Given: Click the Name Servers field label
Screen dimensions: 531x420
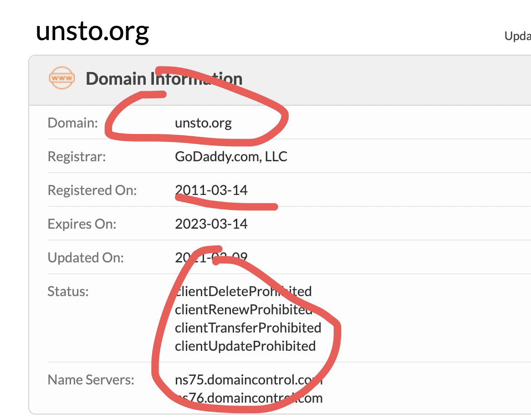Looking at the screenshot, I should coord(91,379).
